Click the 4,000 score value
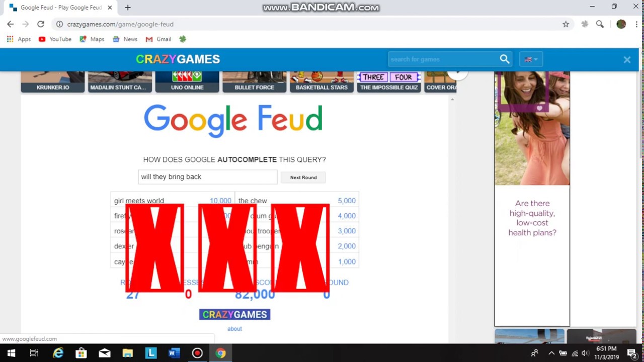The width and height of the screenshot is (644, 362). click(347, 216)
